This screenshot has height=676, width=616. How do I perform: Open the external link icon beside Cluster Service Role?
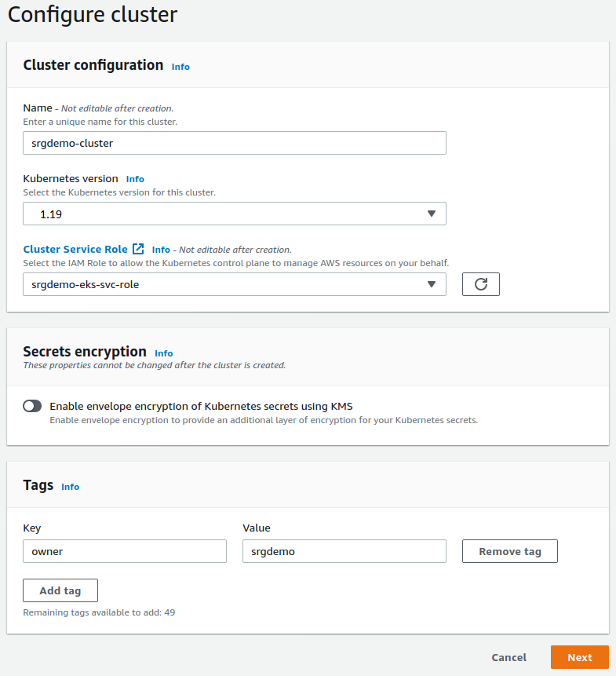pos(138,249)
